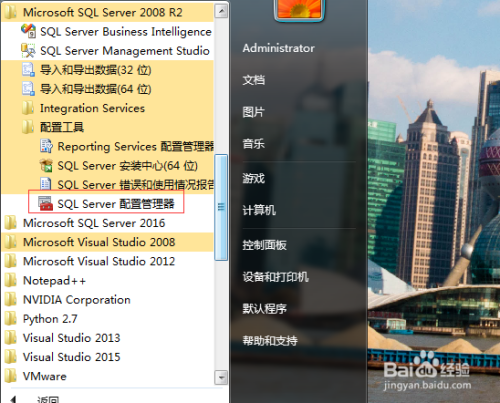Collapse the Microsoft SQL Server 2008 R2 folder
This screenshot has width=500, height=403.
tap(107, 12)
